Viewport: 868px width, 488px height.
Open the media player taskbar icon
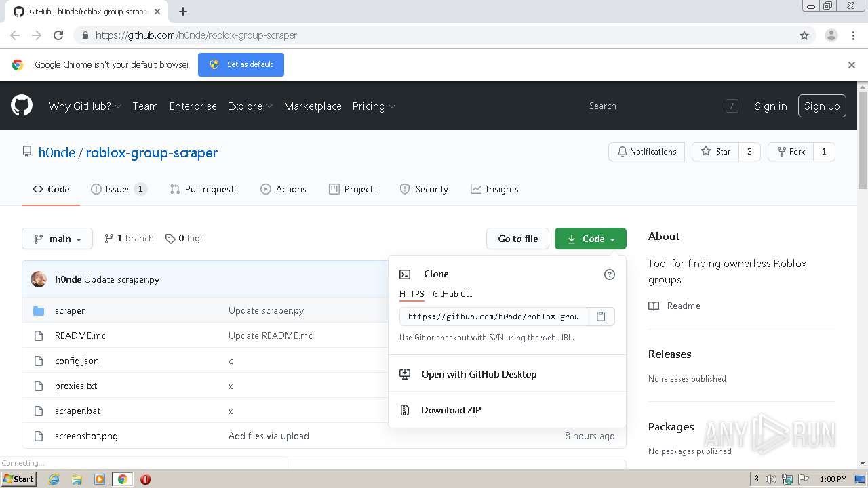[x=100, y=479]
